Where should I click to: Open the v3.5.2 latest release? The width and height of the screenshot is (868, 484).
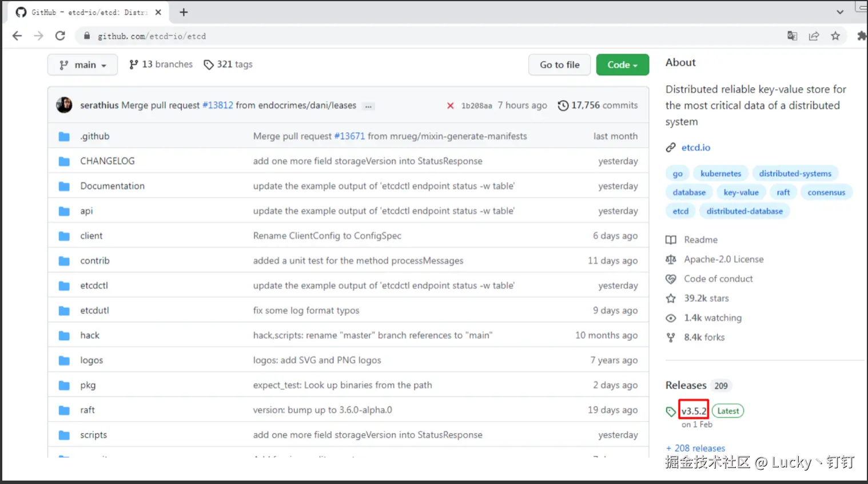tap(694, 411)
